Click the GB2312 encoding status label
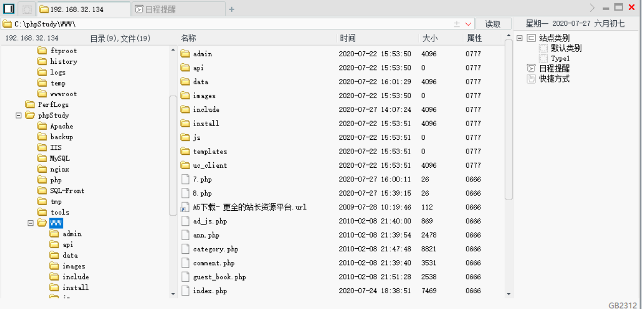The height and width of the screenshot is (309, 644). coord(623,305)
